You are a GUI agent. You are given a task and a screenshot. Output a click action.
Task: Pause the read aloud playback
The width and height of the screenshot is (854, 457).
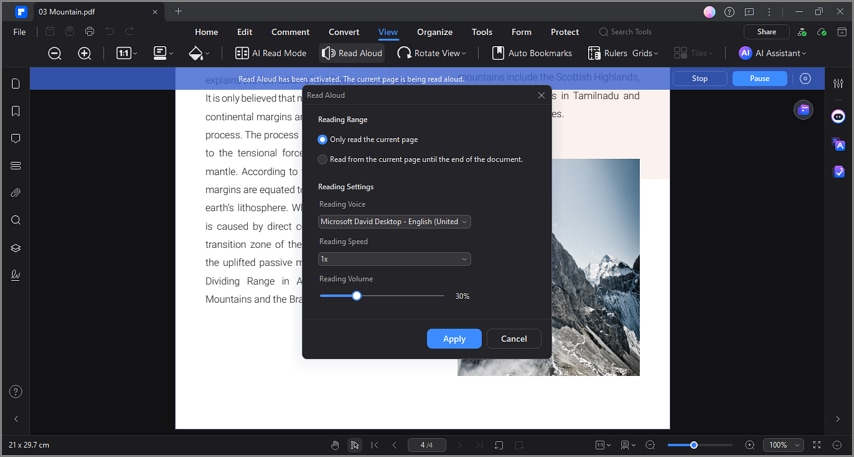760,78
